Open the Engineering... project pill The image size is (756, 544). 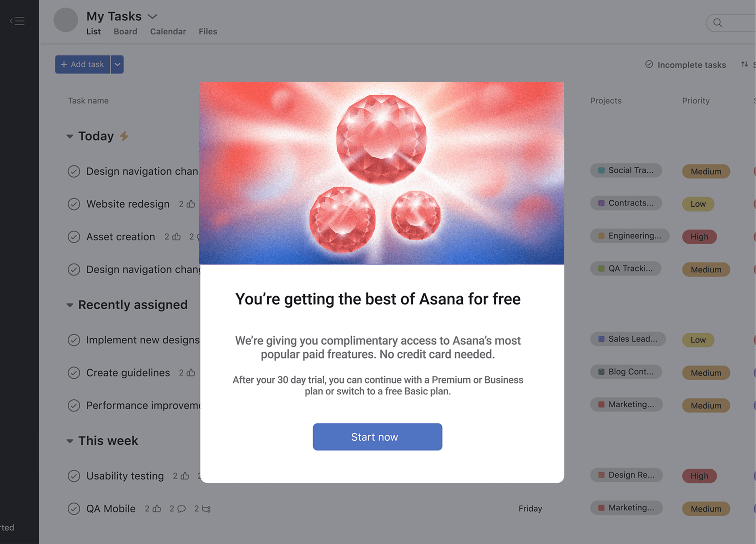coord(630,236)
